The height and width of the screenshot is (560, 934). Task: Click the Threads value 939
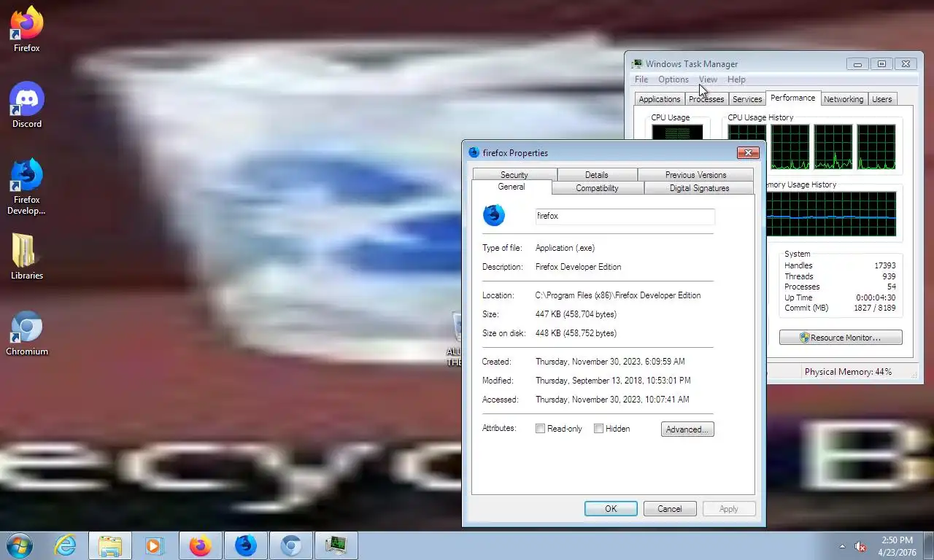[889, 276]
